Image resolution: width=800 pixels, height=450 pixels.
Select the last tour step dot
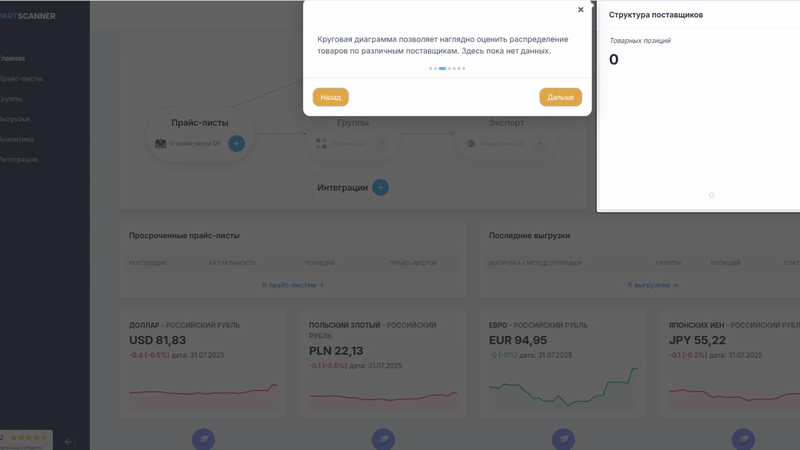coord(463,68)
